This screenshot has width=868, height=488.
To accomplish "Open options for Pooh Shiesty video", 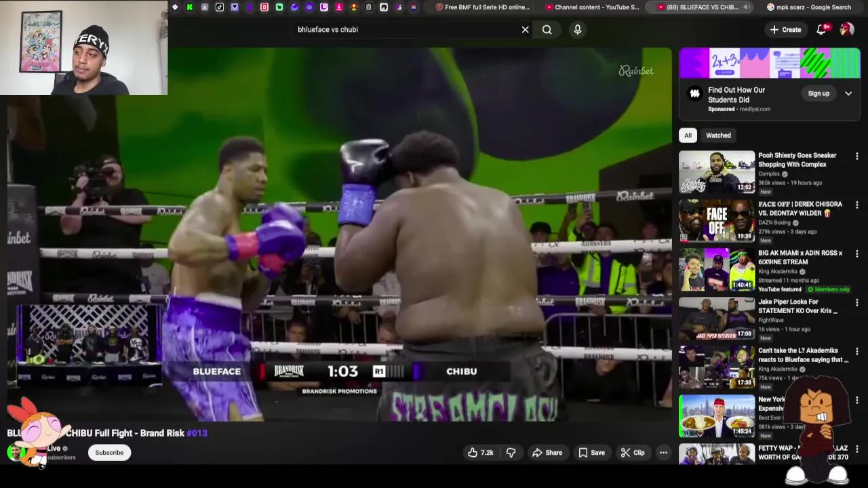I will pyautogui.click(x=856, y=157).
